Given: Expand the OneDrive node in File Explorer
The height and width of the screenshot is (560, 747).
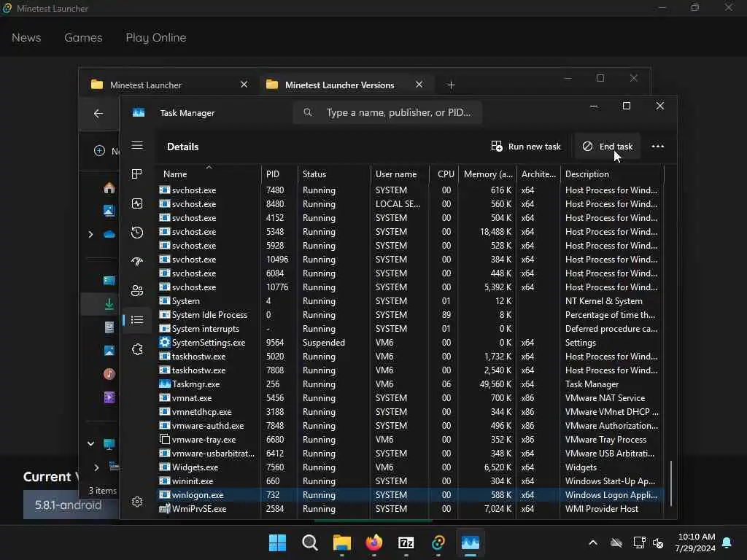Looking at the screenshot, I should [x=90, y=234].
